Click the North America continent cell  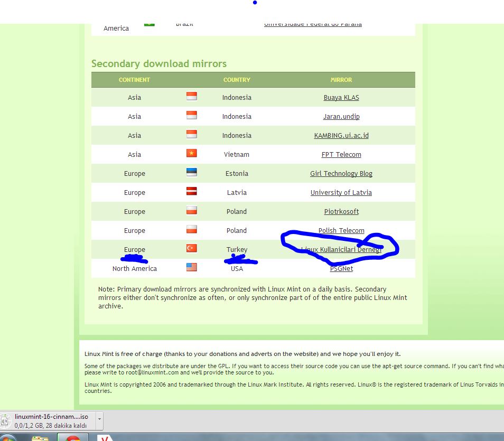[x=135, y=268]
